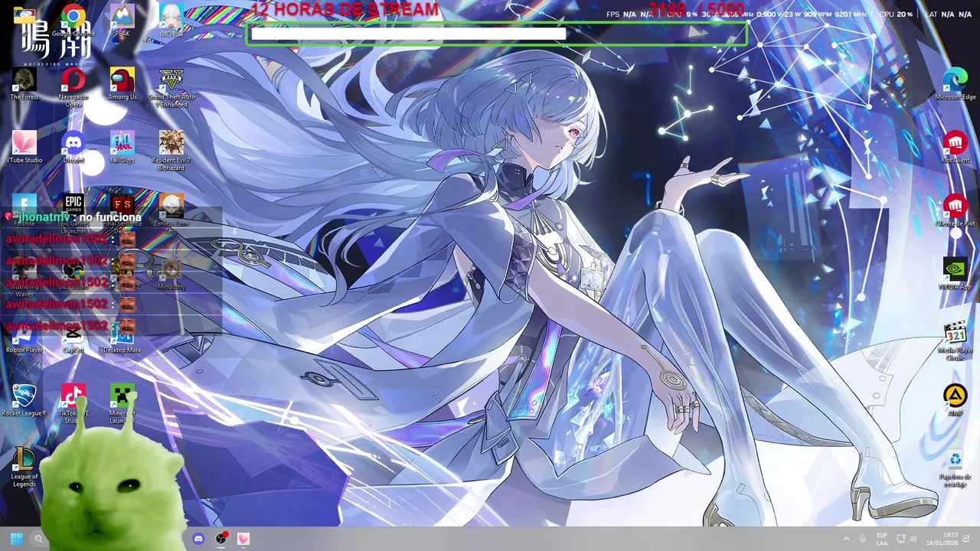This screenshot has width=980, height=551.
Task: Select The Forest desktop icon
Action: (24, 83)
